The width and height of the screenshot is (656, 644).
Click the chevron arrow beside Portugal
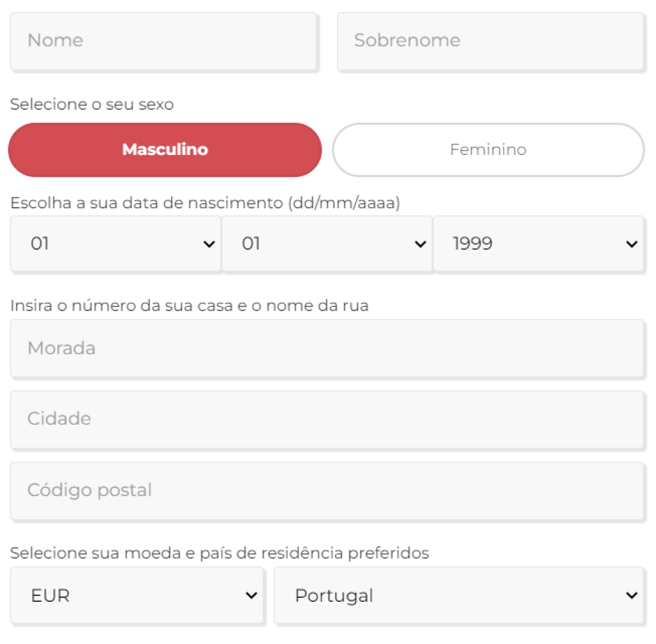click(x=631, y=595)
